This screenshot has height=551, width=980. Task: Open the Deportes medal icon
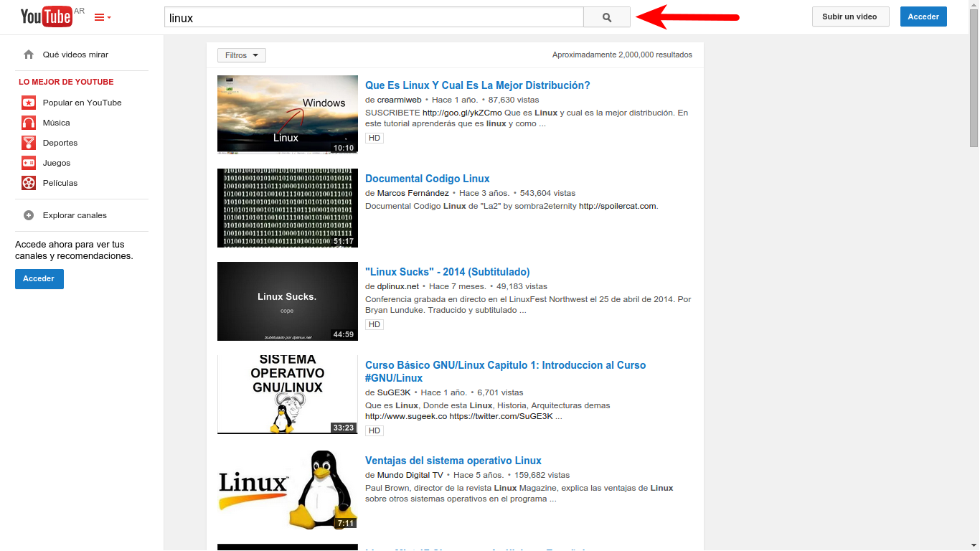29,143
